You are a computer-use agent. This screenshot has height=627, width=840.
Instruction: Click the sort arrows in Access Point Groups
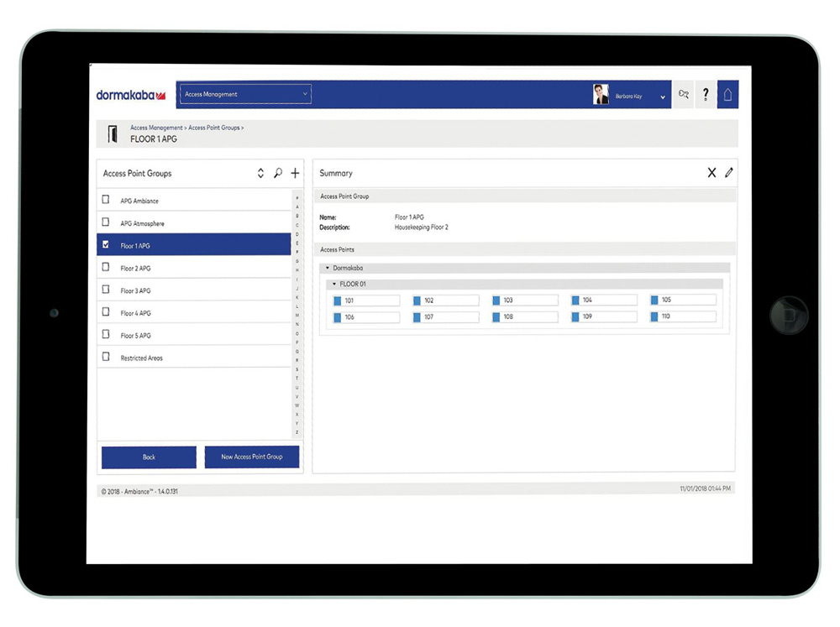pos(260,174)
